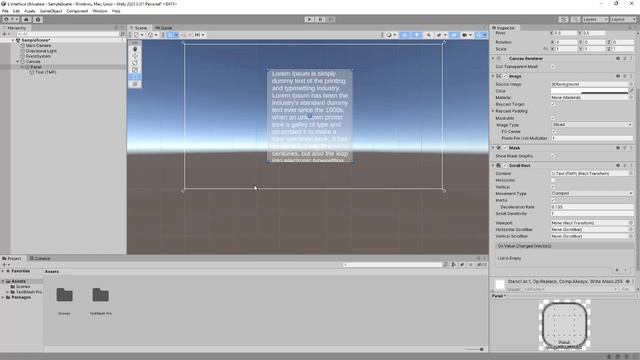This screenshot has width=640, height=360.
Task: Toggle Raycast Target checkbox
Action: pyautogui.click(x=553, y=104)
